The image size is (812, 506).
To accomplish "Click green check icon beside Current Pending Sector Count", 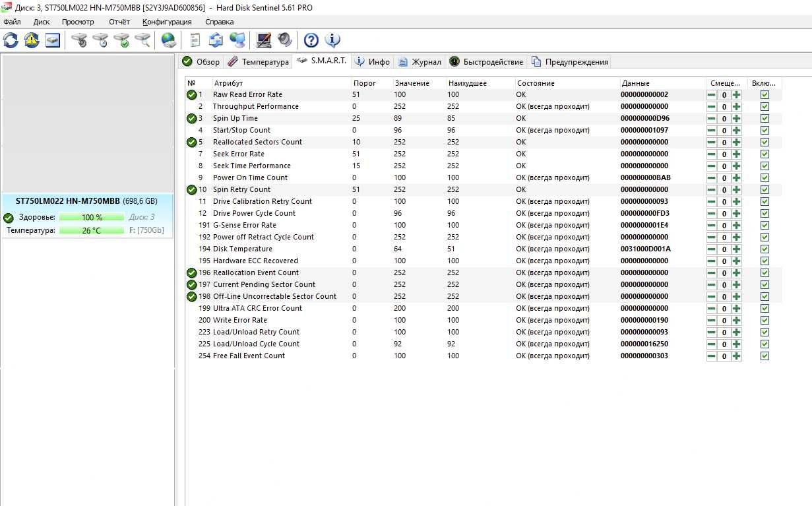I will point(191,285).
